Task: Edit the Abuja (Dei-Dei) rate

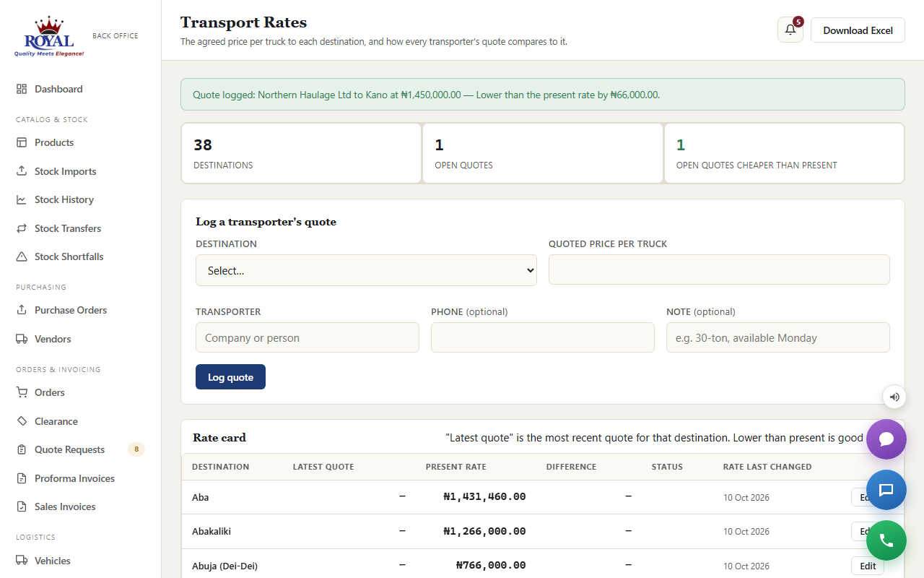Action: [868, 566]
